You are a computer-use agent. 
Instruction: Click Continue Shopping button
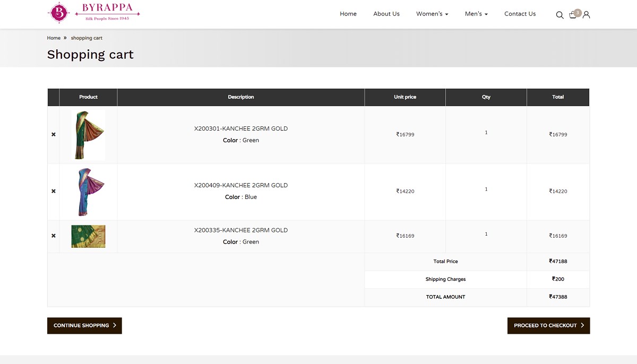(84, 326)
